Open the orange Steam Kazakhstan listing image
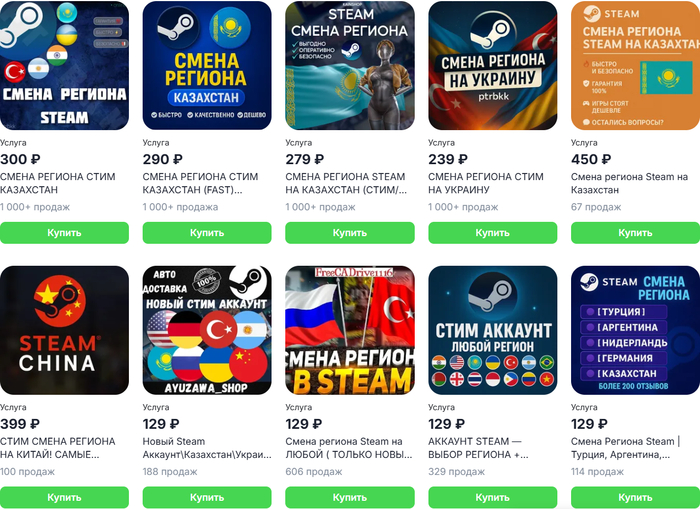 635,65
